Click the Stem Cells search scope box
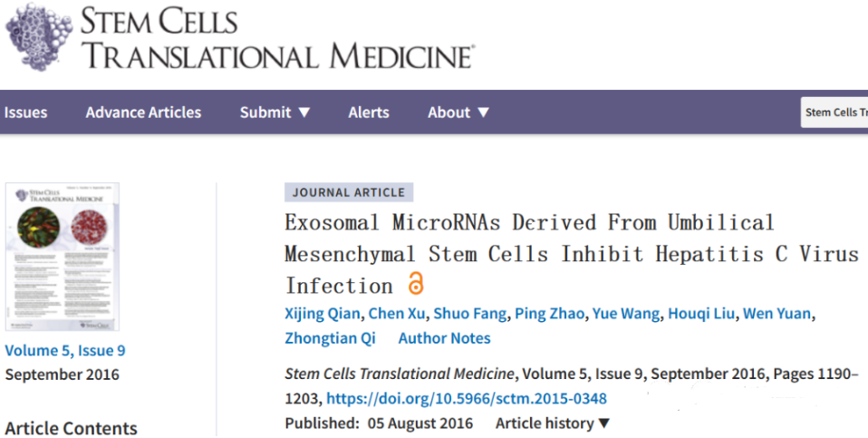 834,112
